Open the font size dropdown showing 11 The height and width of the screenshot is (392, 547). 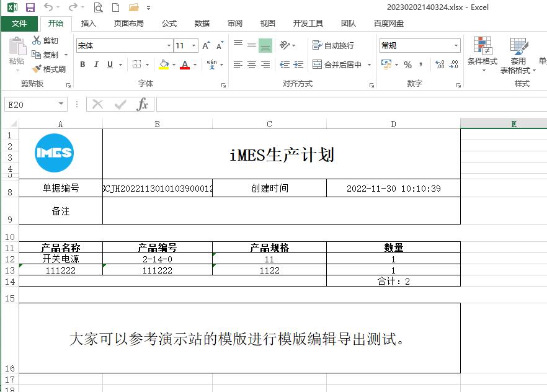coord(193,46)
